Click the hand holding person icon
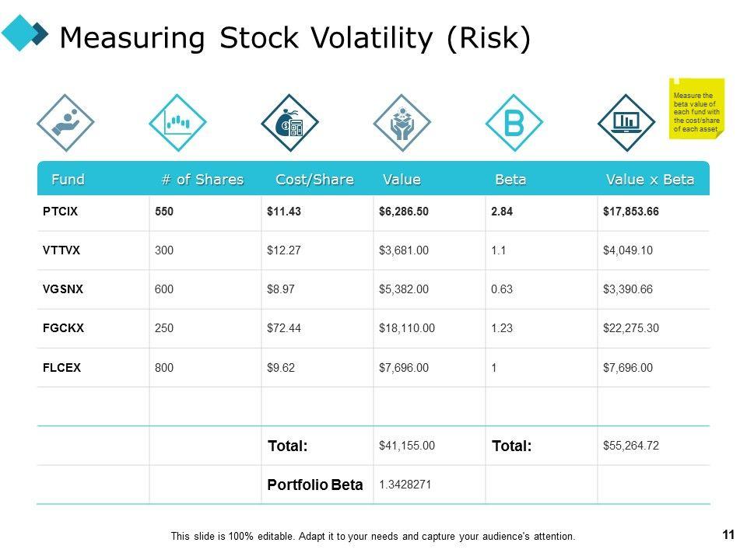This screenshot has height=560, width=747. pyautogui.click(x=65, y=123)
